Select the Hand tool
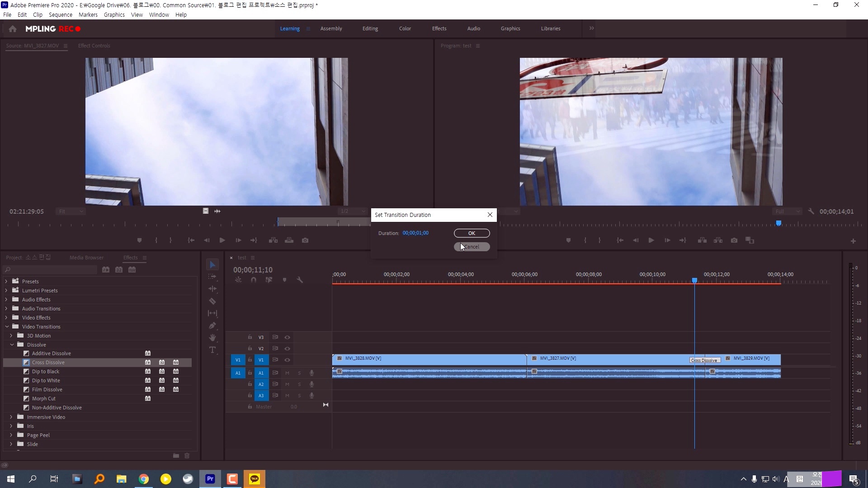 click(212, 338)
